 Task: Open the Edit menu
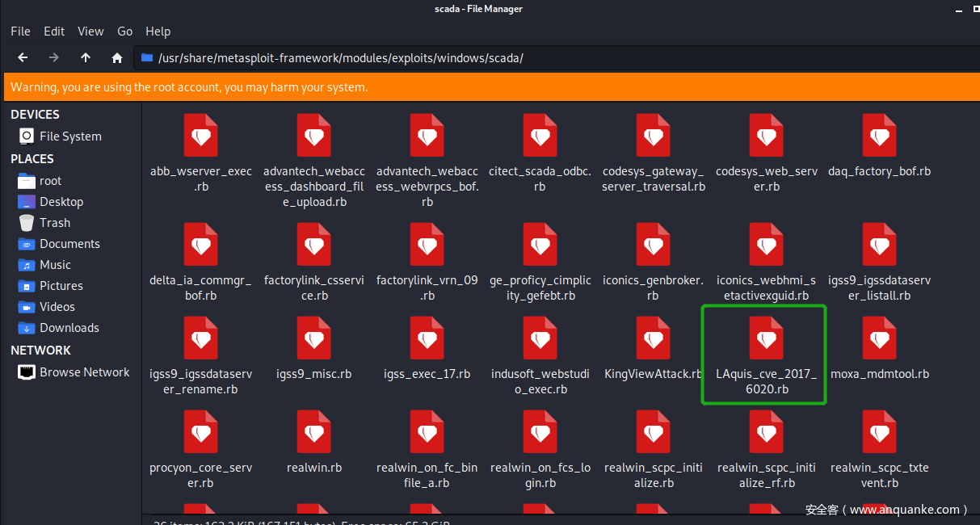(x=54, y=31)
